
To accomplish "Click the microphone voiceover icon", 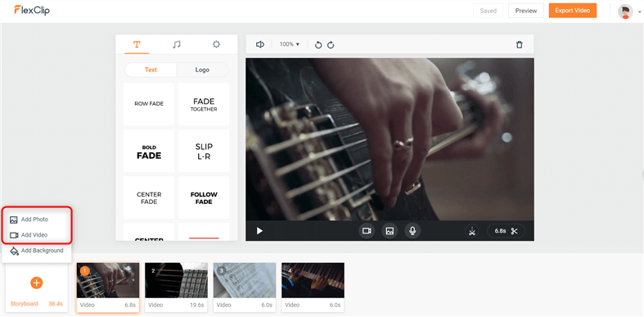I will [412, 231].
